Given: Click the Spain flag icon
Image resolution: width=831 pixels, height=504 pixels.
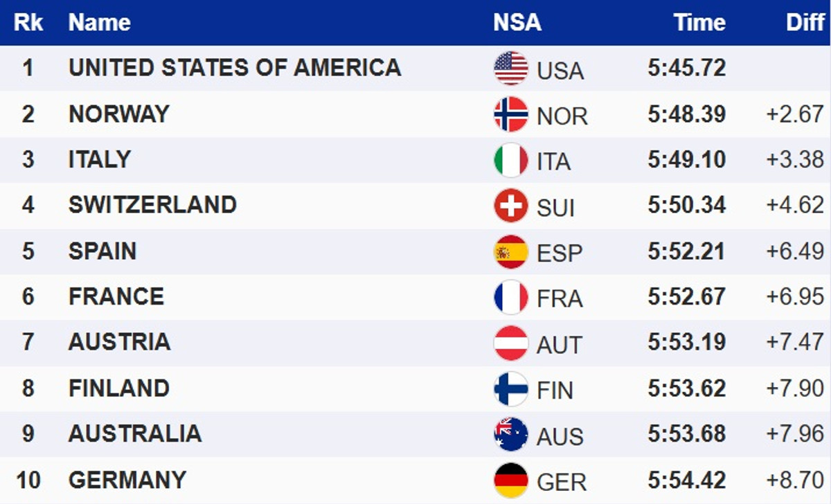Looking at the screenshot, I should coord(511,251).
